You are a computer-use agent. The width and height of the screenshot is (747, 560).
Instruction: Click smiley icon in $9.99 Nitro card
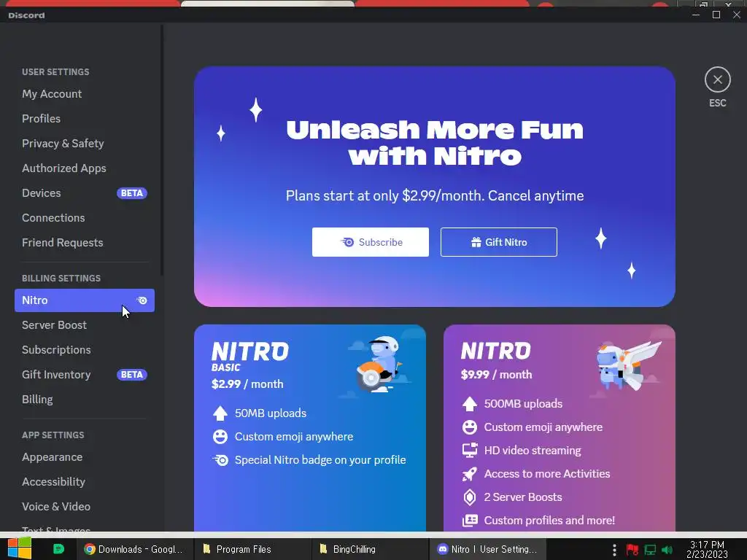point(470,427)
